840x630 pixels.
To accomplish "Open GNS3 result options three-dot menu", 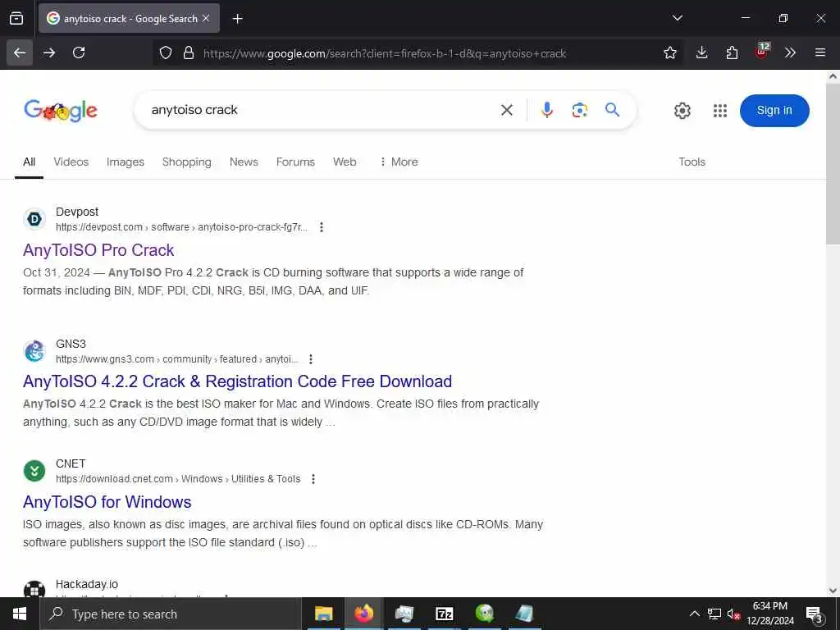I will (x=311, y=359).
